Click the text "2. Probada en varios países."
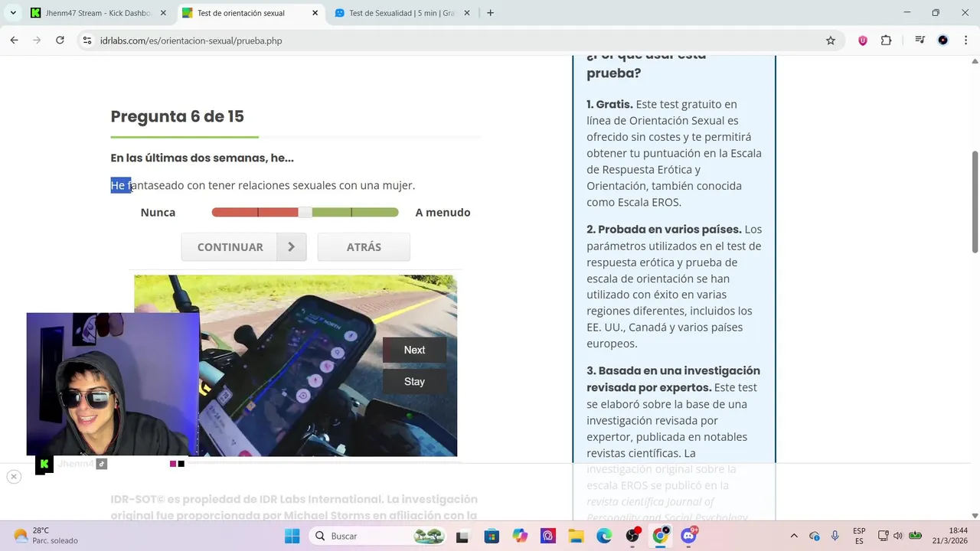 coord(664,229)
